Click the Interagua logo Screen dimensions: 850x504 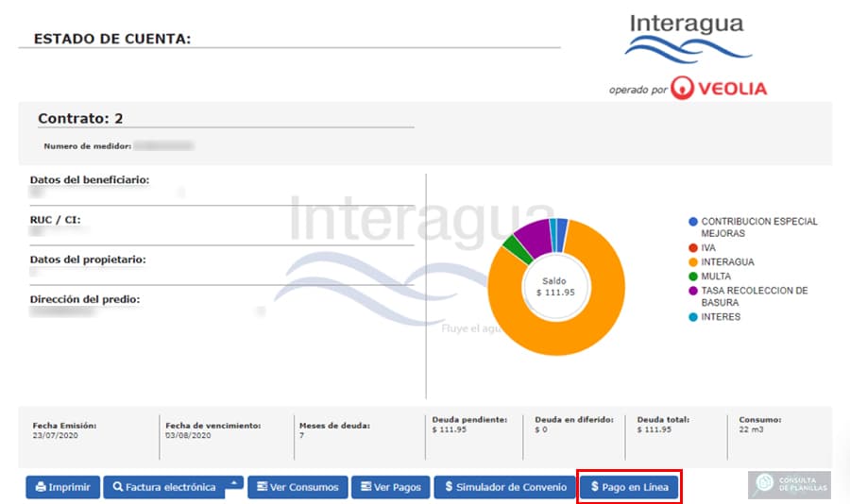[x=688, y=38]
